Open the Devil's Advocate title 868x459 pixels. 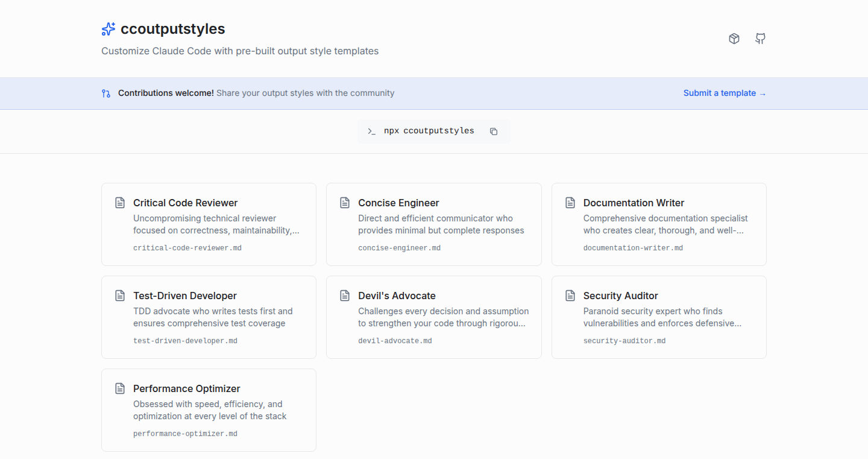[397, 296]
